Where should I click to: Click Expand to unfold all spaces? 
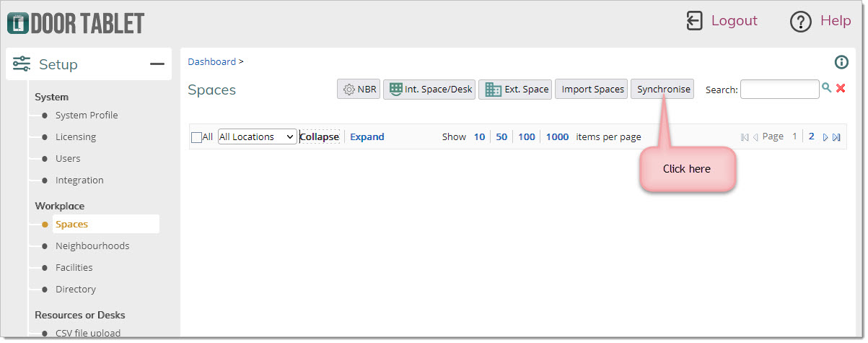pos(367,136)
